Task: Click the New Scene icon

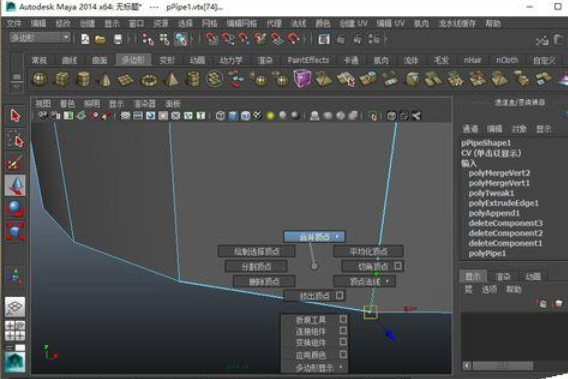Action: click(85, 39)
